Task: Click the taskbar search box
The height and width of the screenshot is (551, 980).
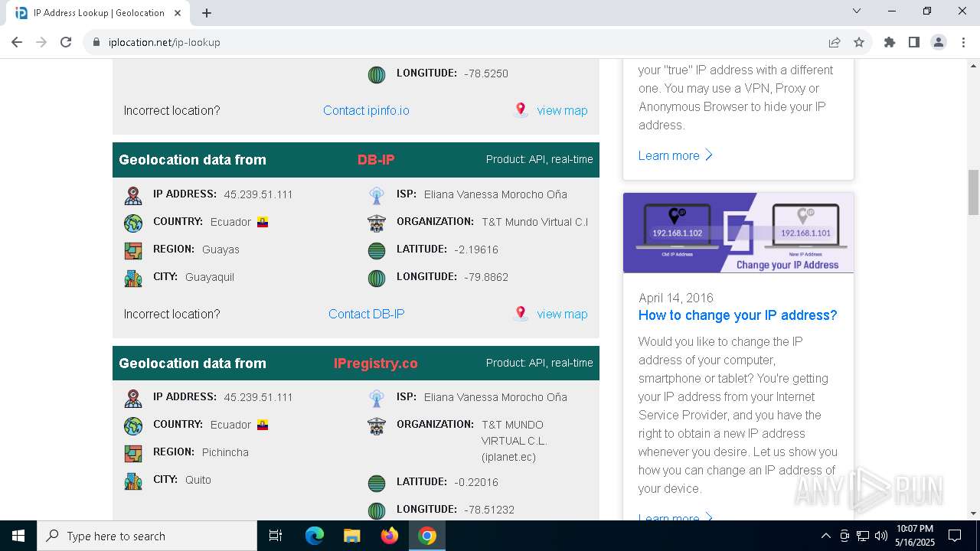Action: coord(147,536)
